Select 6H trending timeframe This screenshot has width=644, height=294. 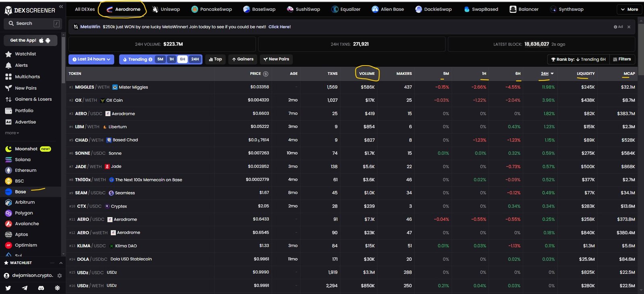tap(182, 59)
